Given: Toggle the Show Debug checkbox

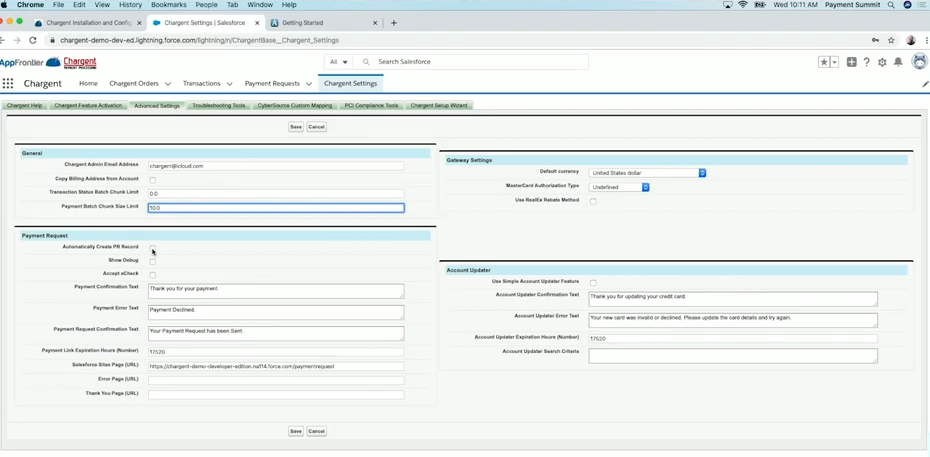Looking at the screenshot, I should point(152,261).
